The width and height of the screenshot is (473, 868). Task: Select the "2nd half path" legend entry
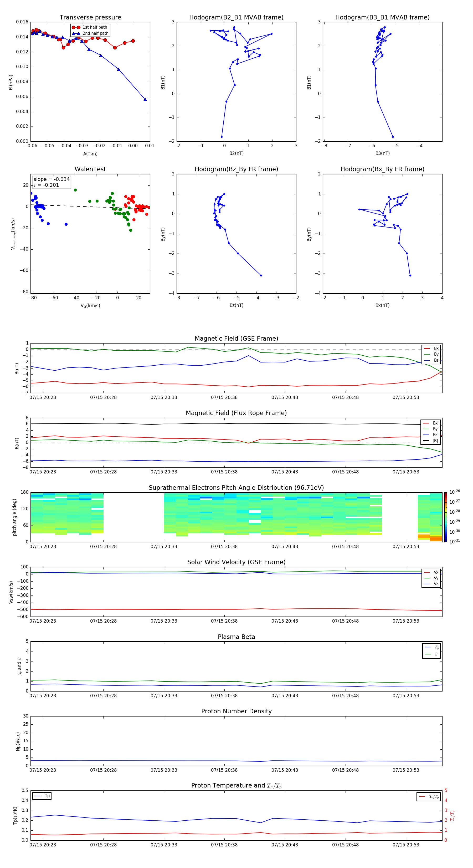pyautogui.click(x=90, y=33)
